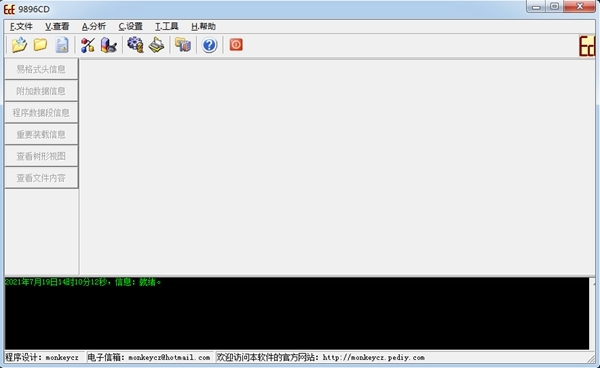Open the V.查看 menu

[x=57, y=26]
